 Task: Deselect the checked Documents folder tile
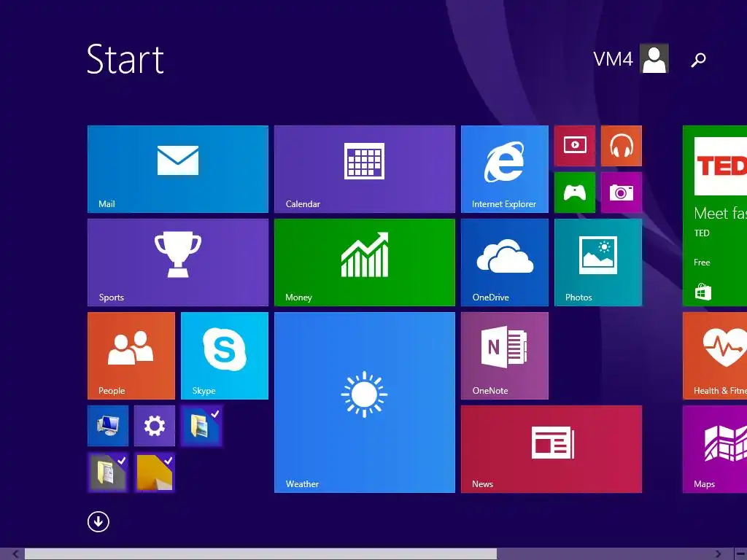click(x=108, y=472)
